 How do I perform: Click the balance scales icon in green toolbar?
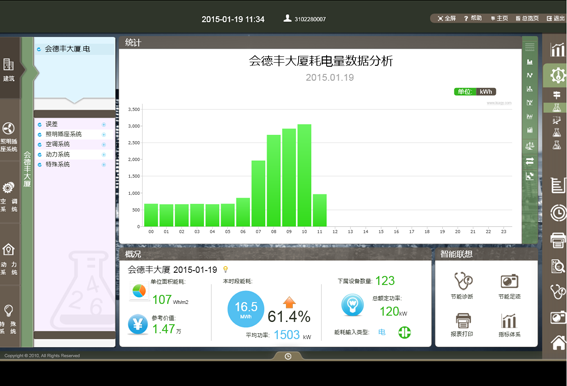click(x=530, y=146)
